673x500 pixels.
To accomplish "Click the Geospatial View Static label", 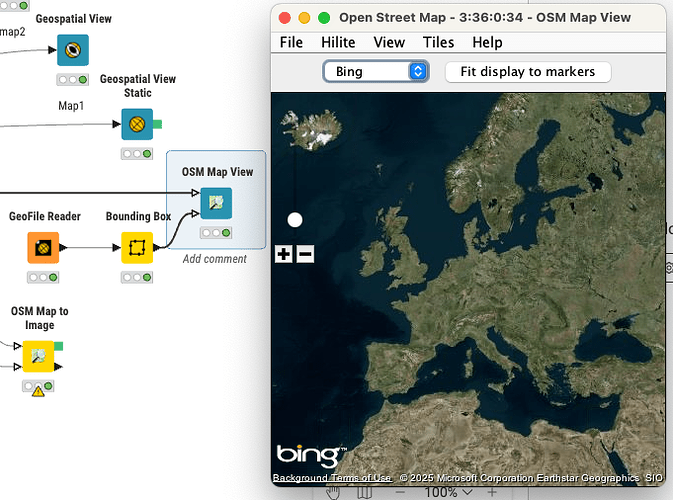I will pyautogui.click(x=138, y=86).
